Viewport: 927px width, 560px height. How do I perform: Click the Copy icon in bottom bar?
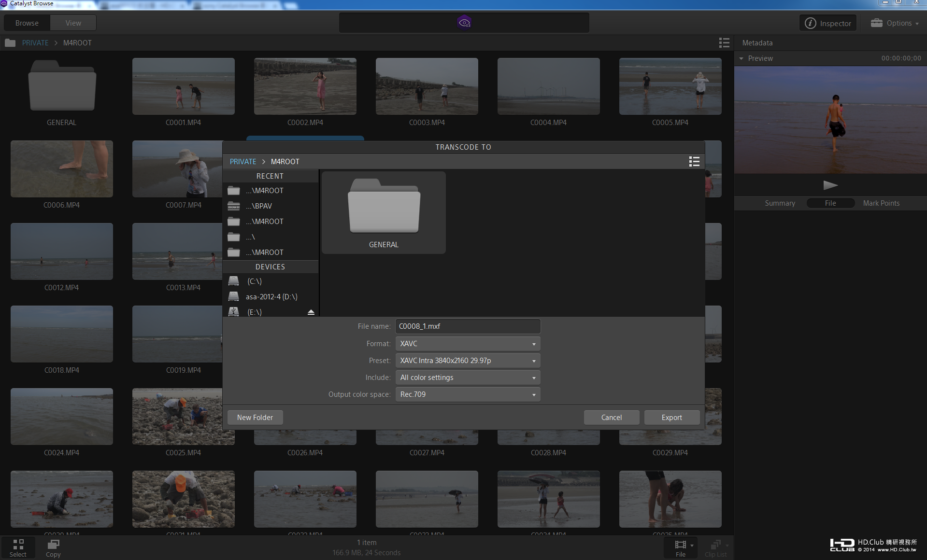pos(53,548)
